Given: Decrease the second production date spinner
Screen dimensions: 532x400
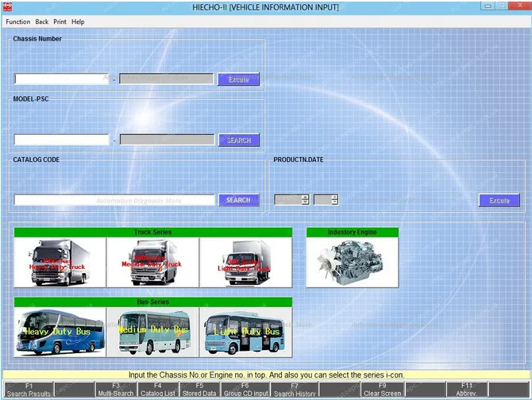Looking at the screenshot, I should click(x=334, y=202).
